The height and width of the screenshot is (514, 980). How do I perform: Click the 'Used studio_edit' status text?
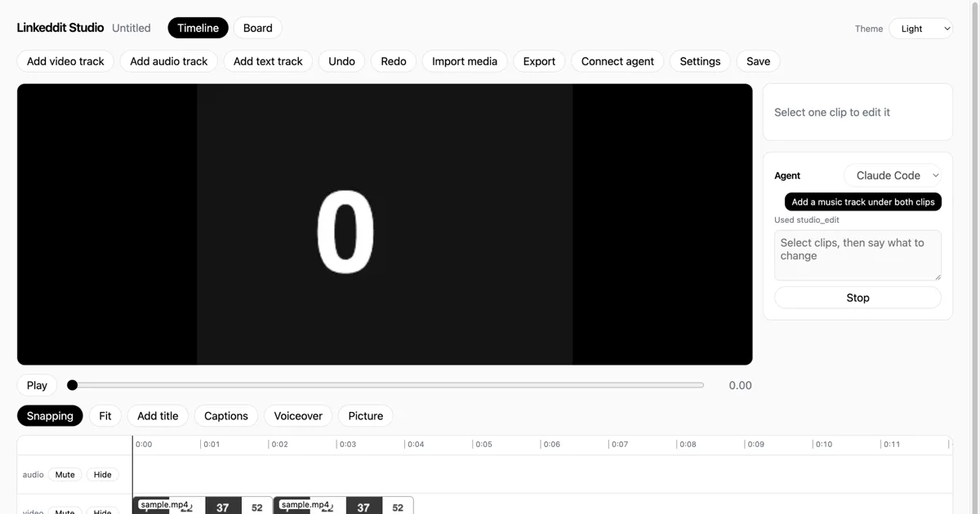click(807, 220)
